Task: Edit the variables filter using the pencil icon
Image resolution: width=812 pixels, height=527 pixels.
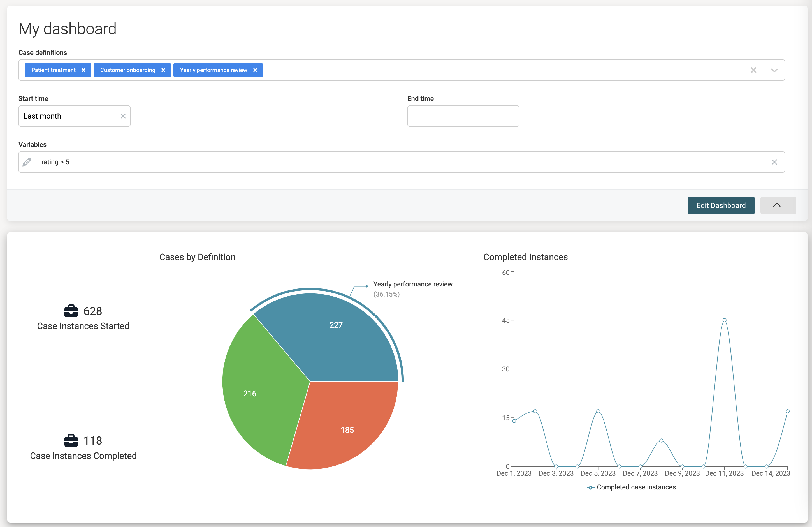Action: point(27,162)
